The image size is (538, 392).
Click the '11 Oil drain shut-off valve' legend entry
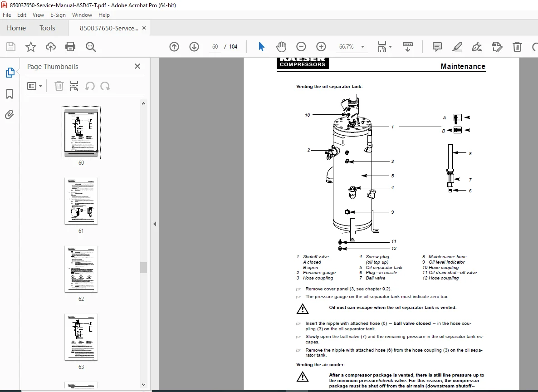pos(450,273)
